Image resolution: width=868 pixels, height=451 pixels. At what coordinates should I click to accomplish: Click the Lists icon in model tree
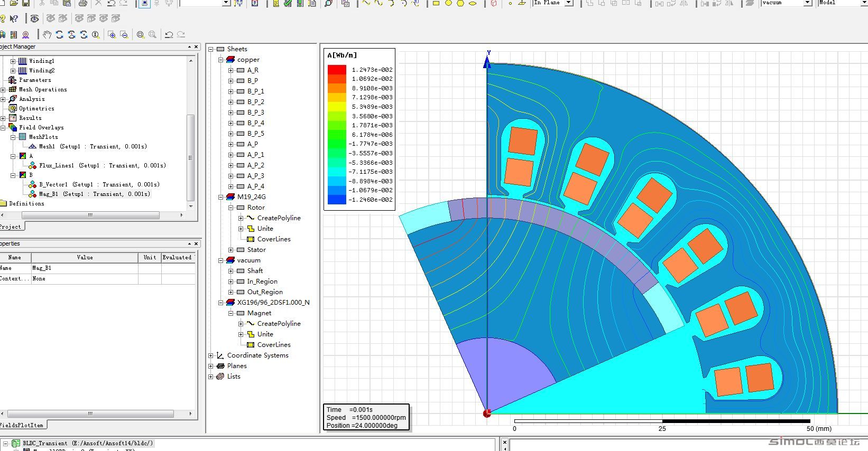coord(220,377)
